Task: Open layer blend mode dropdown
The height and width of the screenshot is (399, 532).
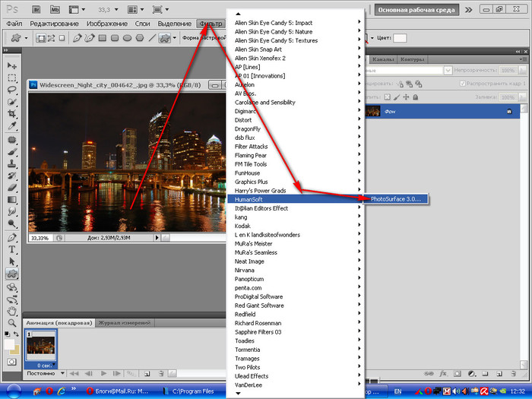Action: click(448, 70)
